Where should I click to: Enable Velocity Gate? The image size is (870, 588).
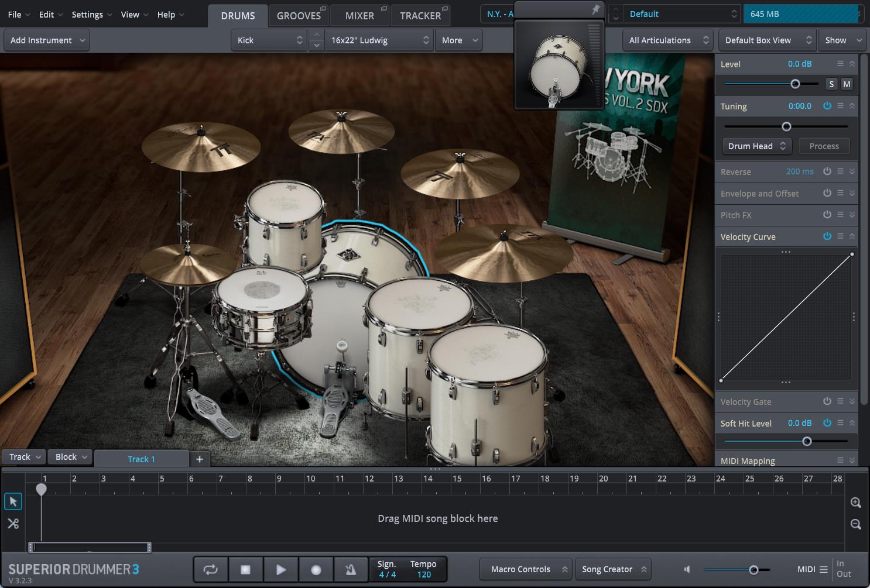point(827,401)
